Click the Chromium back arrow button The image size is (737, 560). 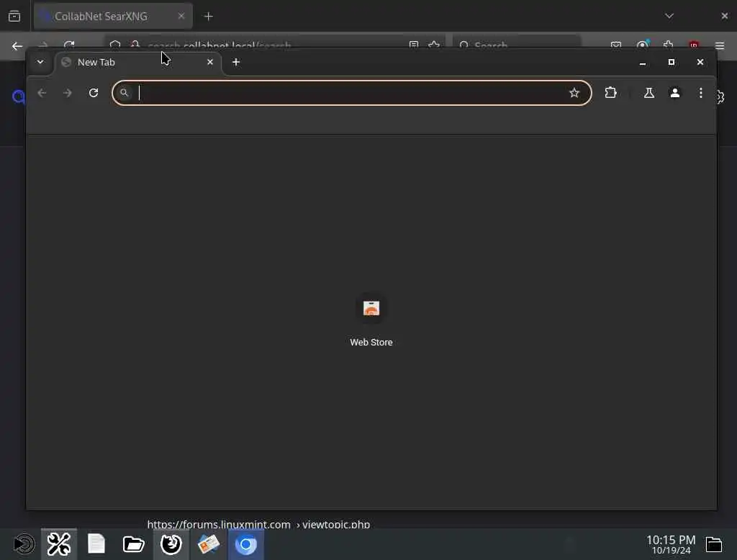tap(42, 93)
